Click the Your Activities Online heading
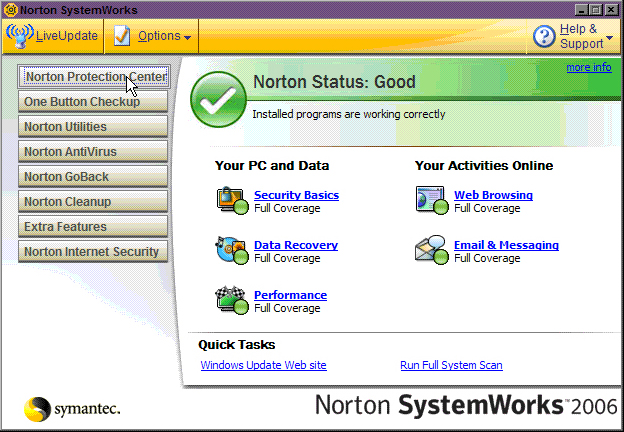This screenshot has height=432, width=624. pyautogui.click(x=484, y=165)
